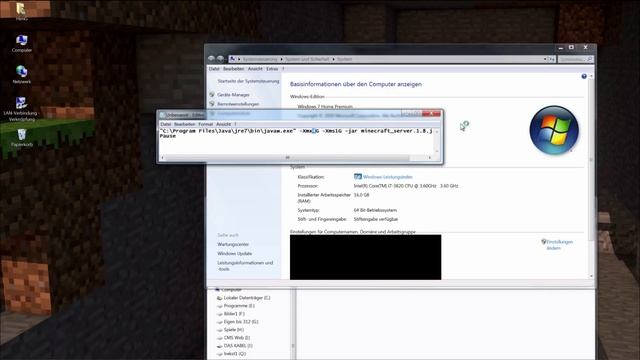
Task: Open the Windows Update link
Action: pos(235,253)
